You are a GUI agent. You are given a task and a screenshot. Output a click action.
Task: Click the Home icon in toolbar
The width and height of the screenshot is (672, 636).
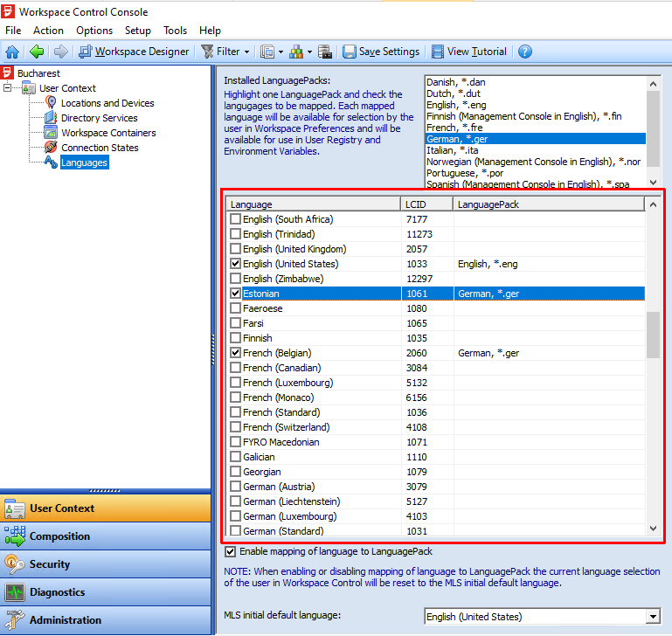[12, 52]
